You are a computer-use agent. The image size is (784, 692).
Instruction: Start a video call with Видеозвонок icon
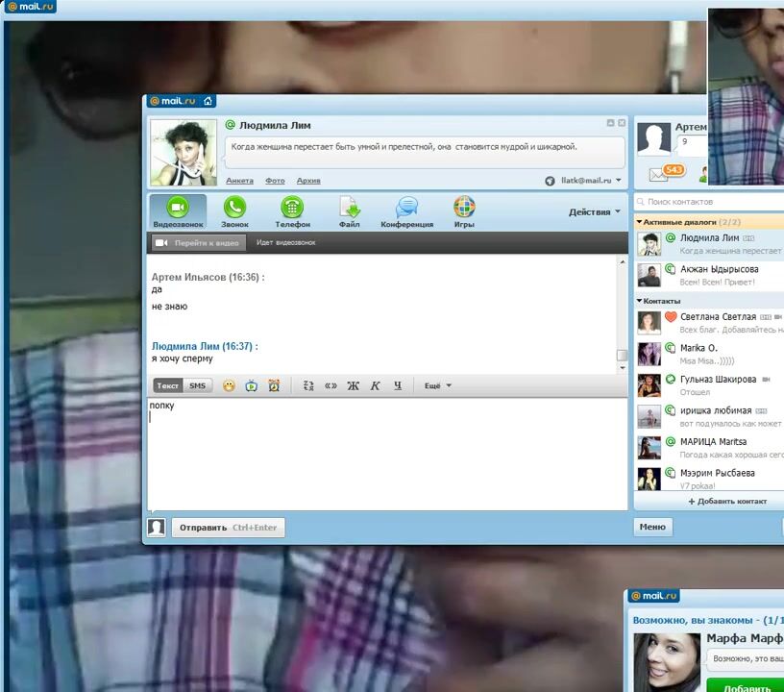click(178, 211)
